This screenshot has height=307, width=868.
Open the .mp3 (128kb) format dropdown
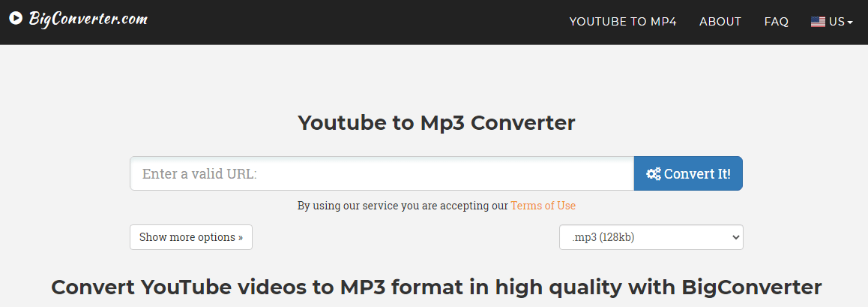click(x=651, y=237)
